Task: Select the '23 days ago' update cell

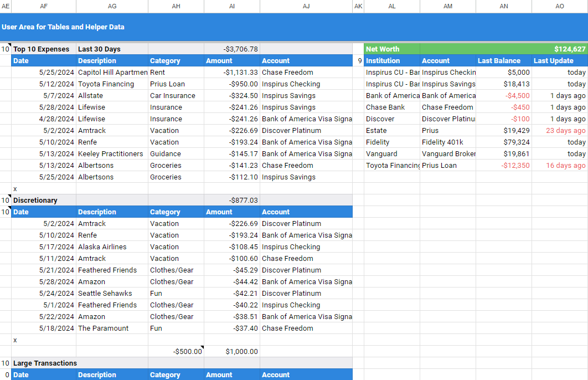Action: [560, 131]
